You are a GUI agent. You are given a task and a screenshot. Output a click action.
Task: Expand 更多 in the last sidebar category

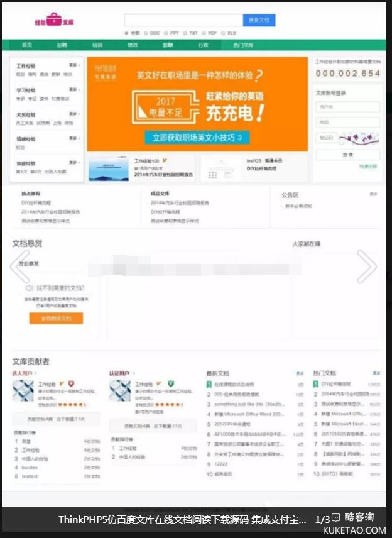(74, 162)
